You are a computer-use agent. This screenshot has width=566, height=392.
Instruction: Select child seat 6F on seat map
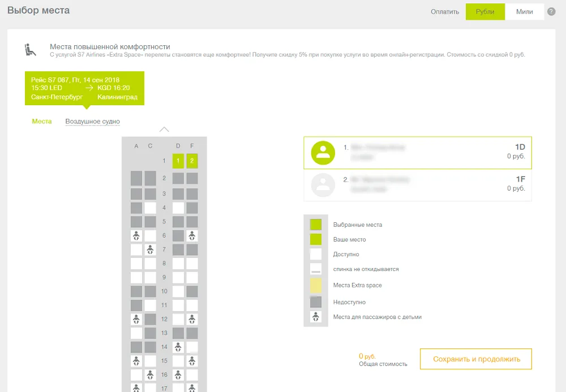[x=192, y=236]
